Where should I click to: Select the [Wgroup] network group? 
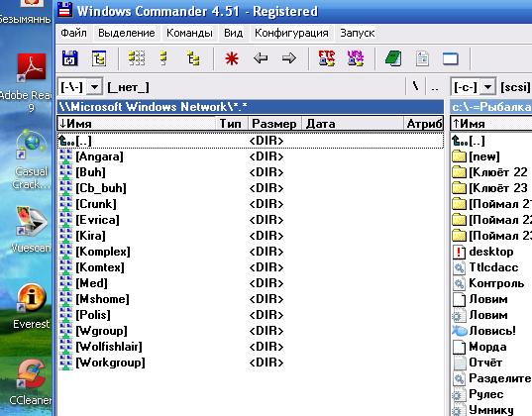pos(251,331)
